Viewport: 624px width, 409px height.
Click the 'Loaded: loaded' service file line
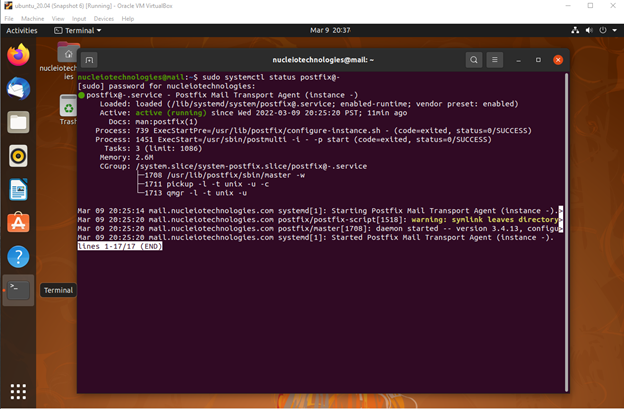click(309, 104)
